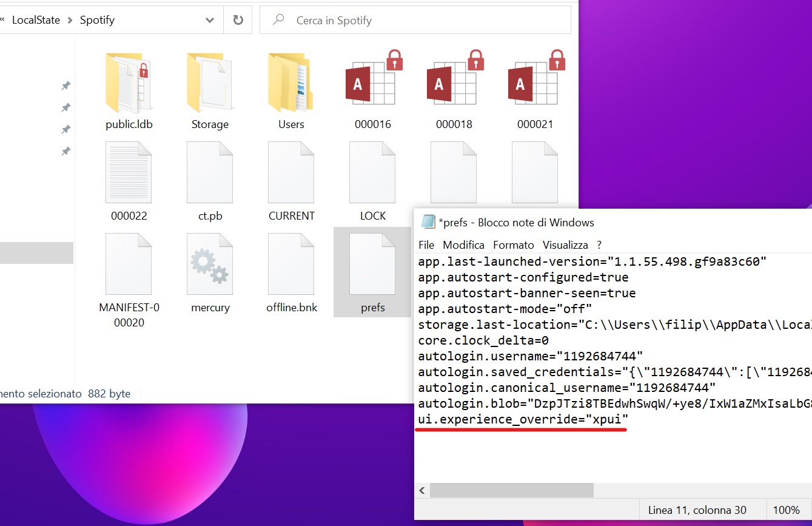
Task: Select the 000022 text file icon
Action: (x=129, y=172)
